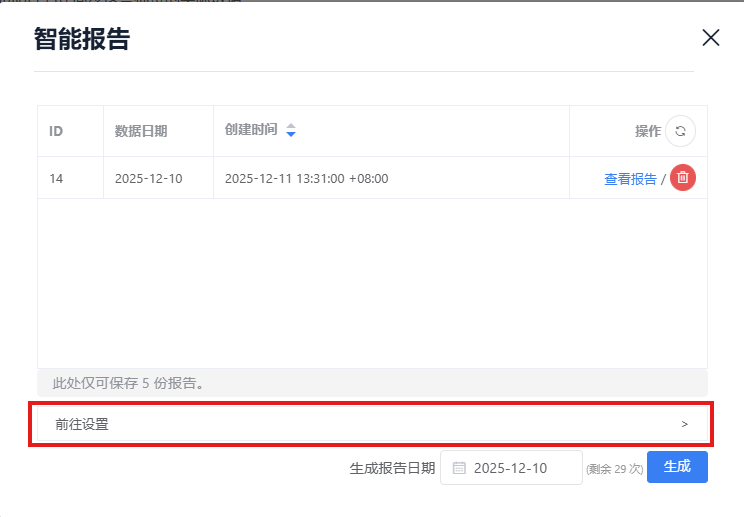Click the sort arrows next to 创建时间
744x517 pixels.
(291, 130)
